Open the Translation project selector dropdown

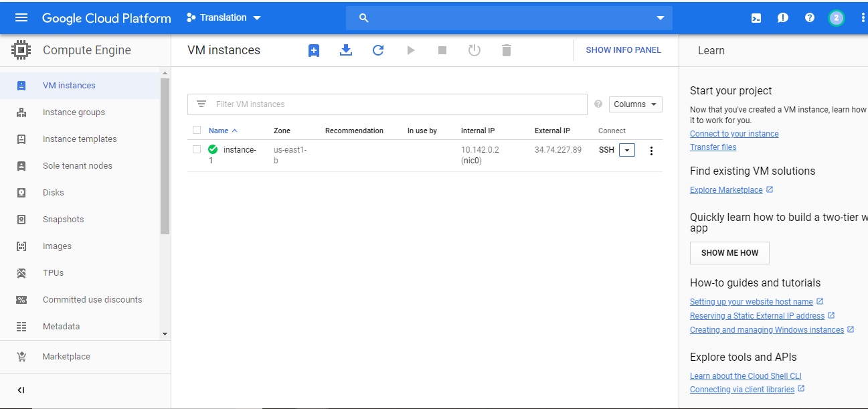tap(224, 17)
